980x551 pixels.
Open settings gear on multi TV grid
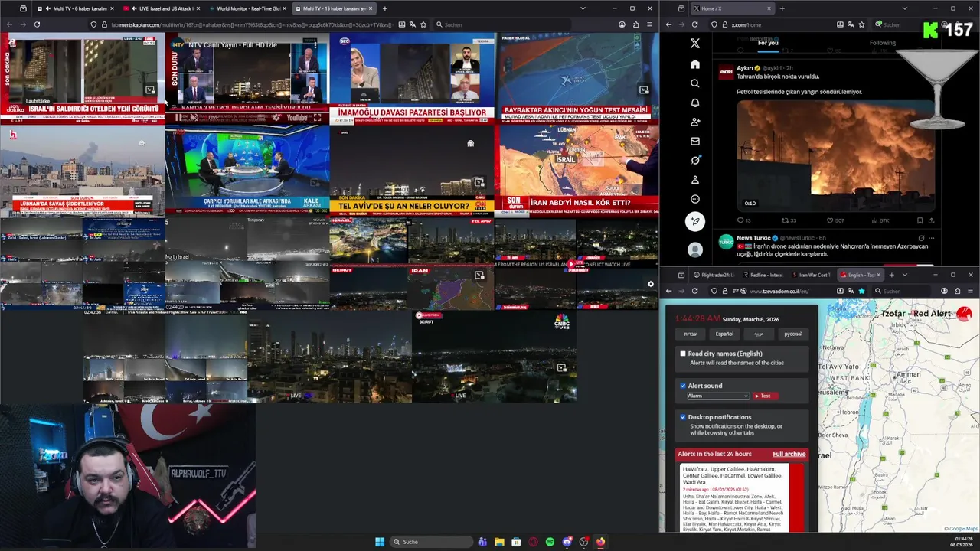(x=651, y=284)
